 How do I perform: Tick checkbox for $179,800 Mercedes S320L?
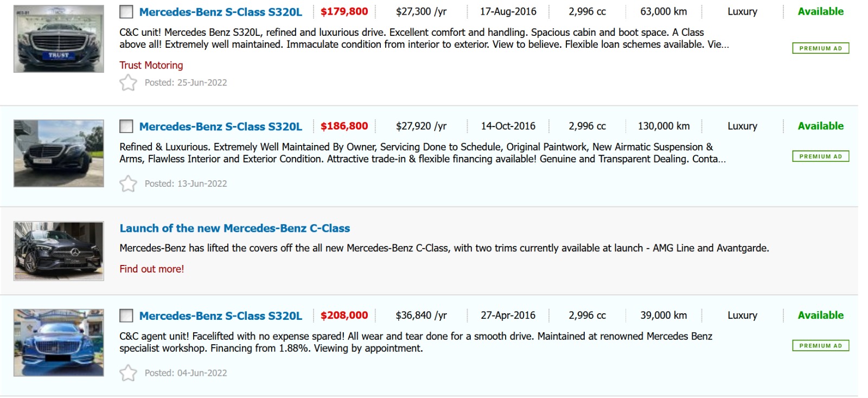tap(126, 12)
